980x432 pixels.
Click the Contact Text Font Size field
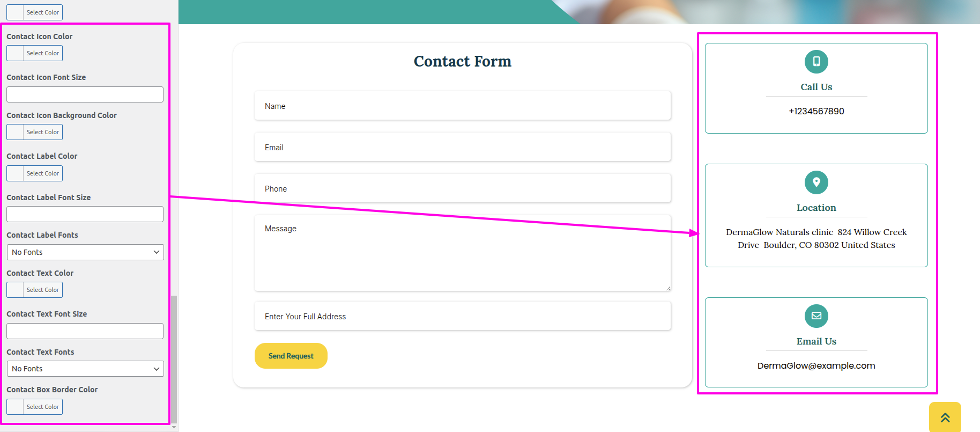85,331
